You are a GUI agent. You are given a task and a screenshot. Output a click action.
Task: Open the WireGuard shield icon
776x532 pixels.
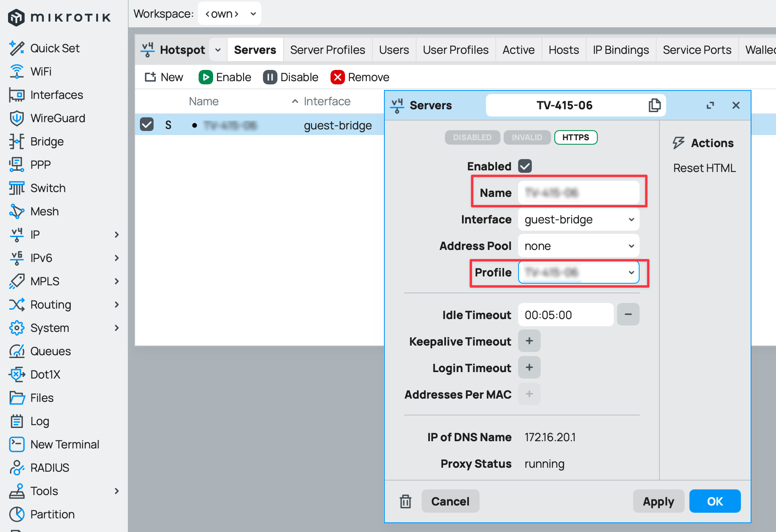(16, 118)
